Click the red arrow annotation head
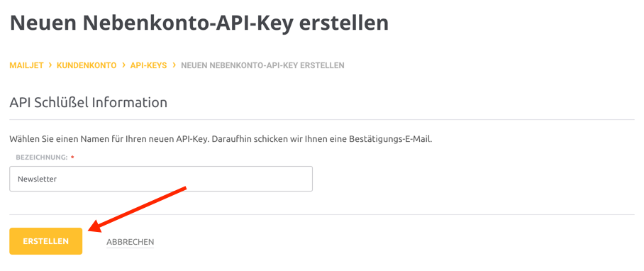644x271 pixels. pyautogui.click(x=96, y=228)
